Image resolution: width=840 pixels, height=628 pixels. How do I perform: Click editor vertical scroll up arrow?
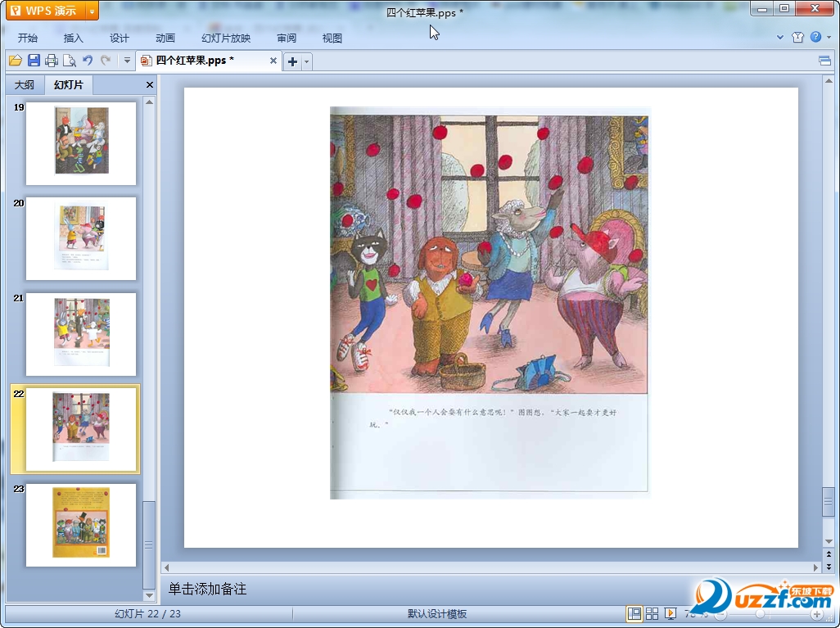coord(829,81)
